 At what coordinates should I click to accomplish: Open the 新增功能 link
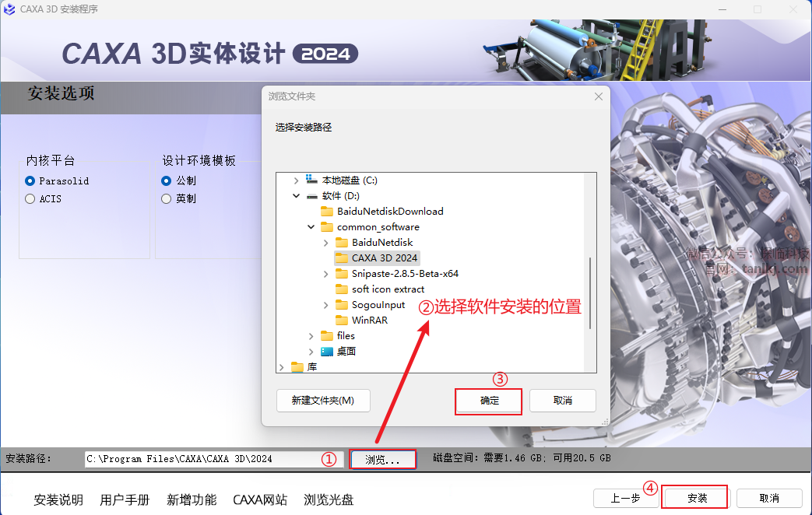192,500
